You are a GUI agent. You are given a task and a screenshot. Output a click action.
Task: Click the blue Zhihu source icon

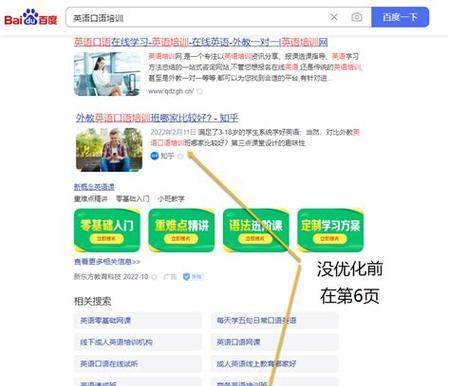[154, 156]
